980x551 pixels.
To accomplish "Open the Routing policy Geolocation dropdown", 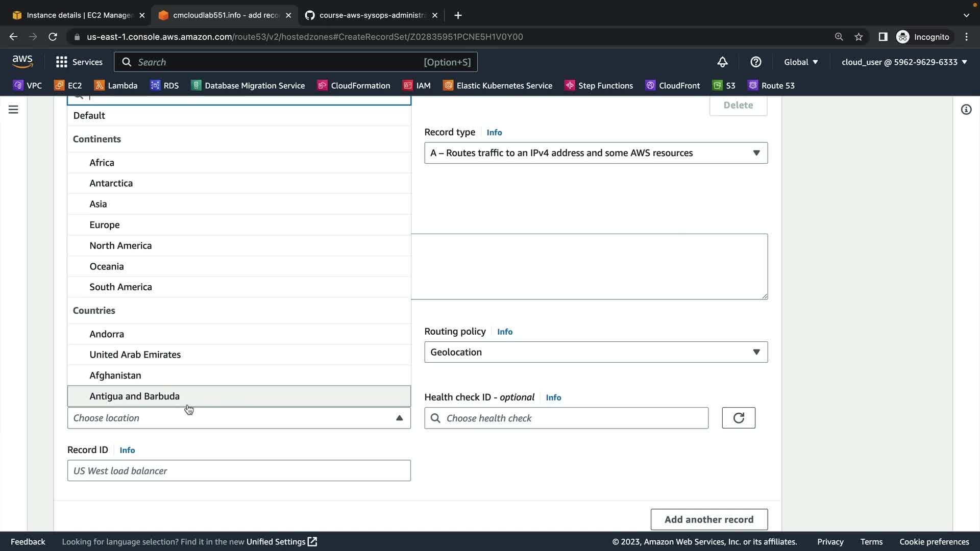I will coord(596,352).
